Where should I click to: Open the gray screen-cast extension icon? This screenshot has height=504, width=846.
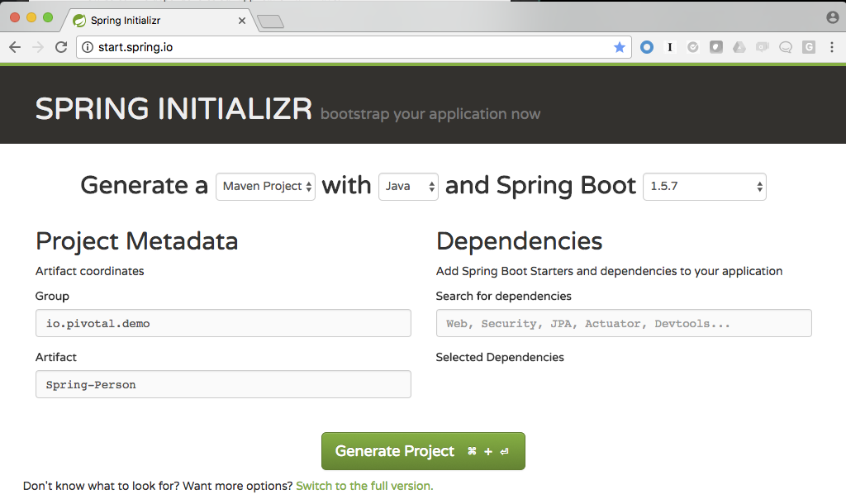click(x=763, y=47)
